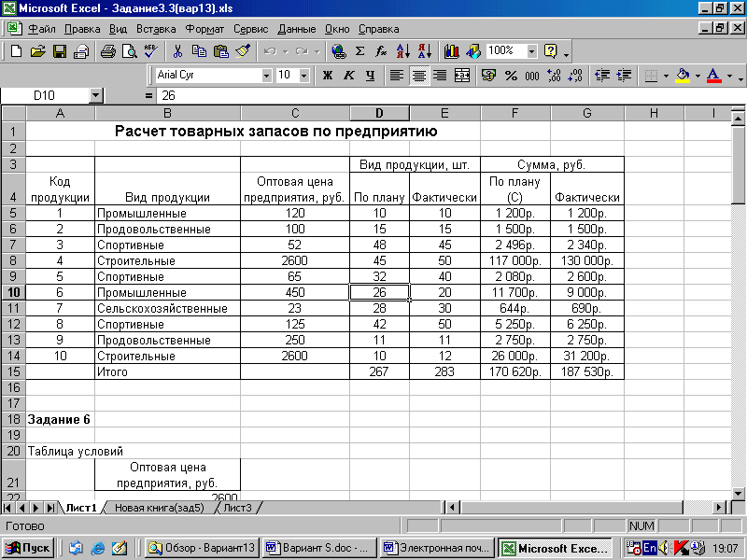Switch to Новая книга(зад5) sheet tab
Viewport: 747px width, 560px height.
click(159, 508)
